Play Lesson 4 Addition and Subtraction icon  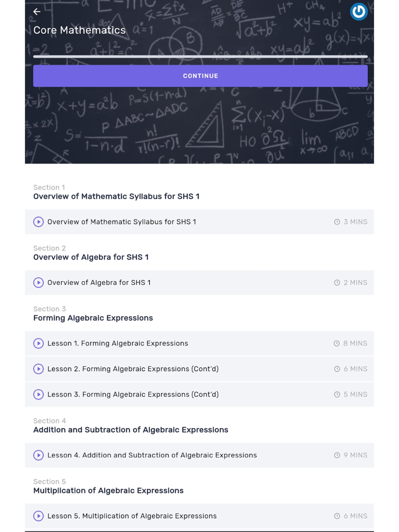click(38, 455)
